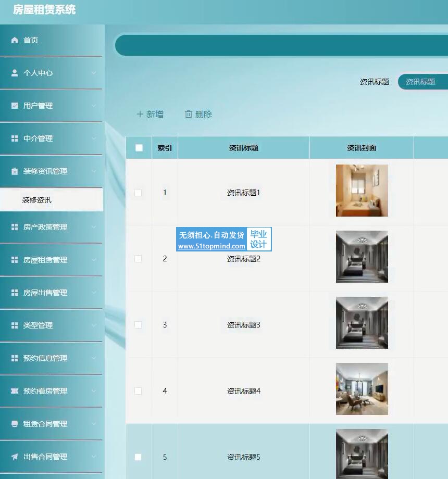Toggle the select-all checkbox in table header
The image size is (448, 479).
[139, 148]
